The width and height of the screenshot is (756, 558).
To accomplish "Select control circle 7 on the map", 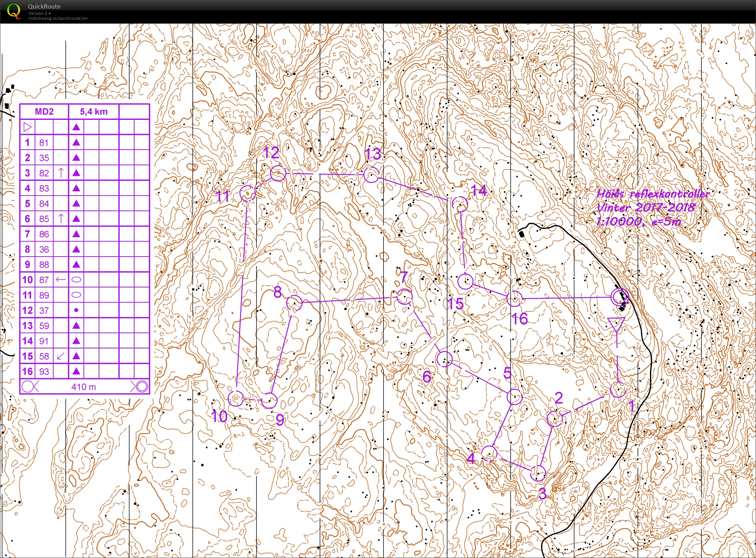I will click(404, 297).
